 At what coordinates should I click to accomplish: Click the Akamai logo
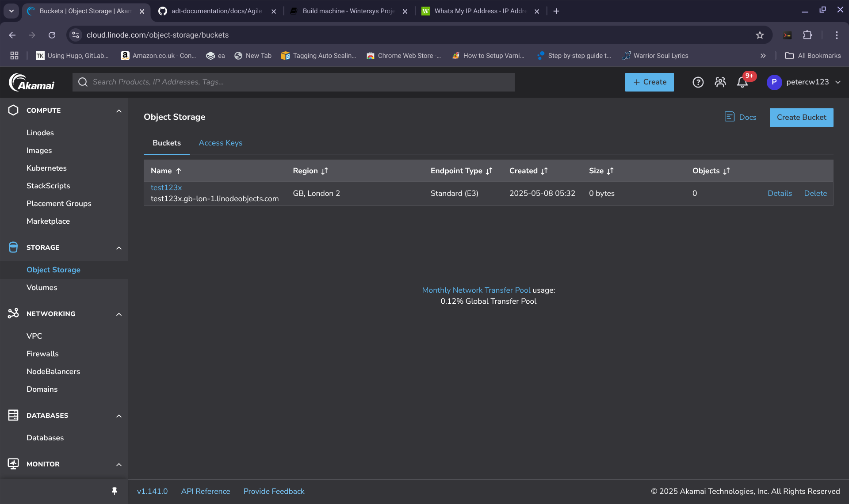pos(32,82)
